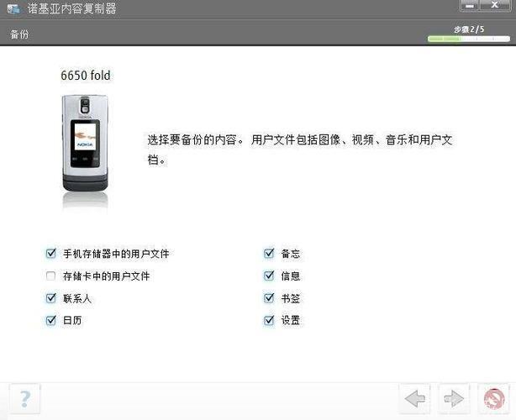Click the 备份 section header label
Viewport: 516px width, 420px height.
(19, 34)
